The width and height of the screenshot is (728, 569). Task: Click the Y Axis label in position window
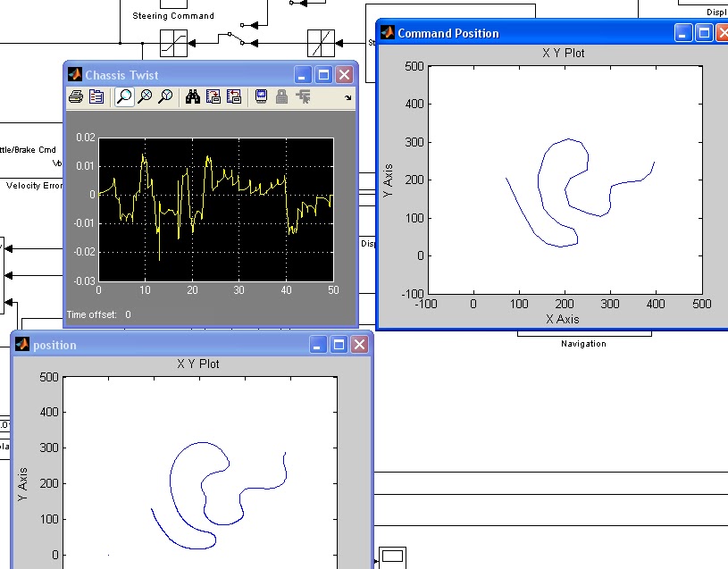(x=22, y=484)
